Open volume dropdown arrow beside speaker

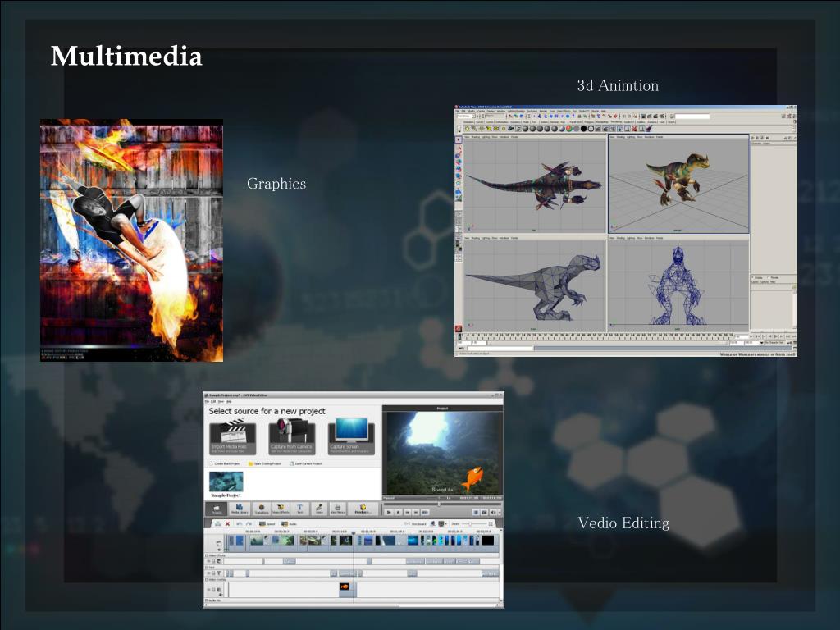click(500, 512)
